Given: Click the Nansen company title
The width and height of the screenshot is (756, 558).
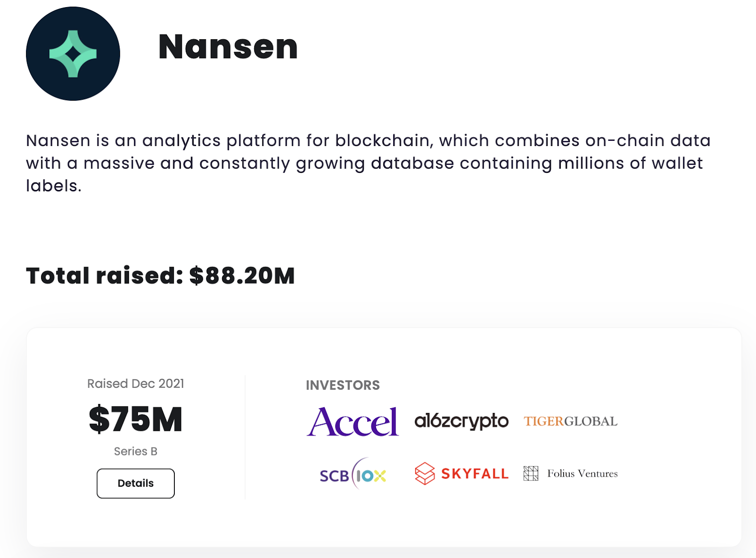Looking at the screenshot, I should coord(228,47).
